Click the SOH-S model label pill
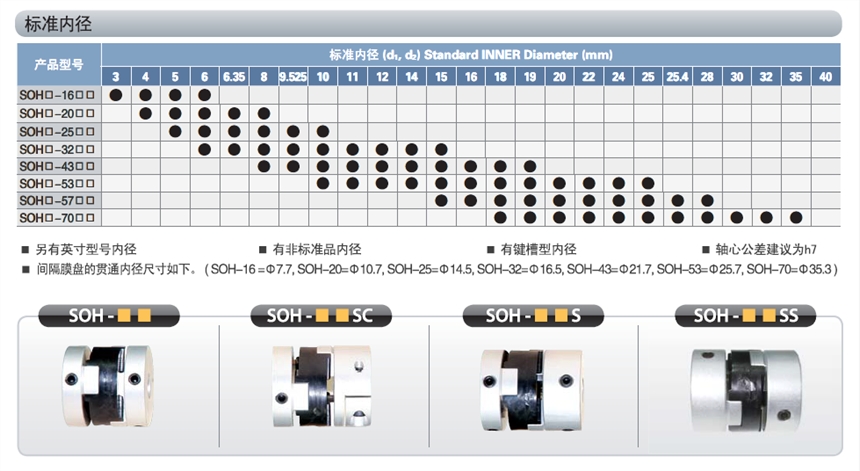 [x=532, y=316]
